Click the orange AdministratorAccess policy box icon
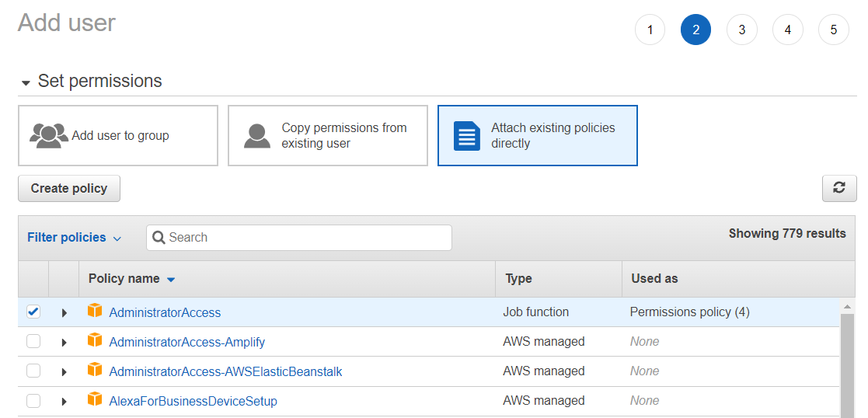The height and width of the screenshot is (418, 868). coord(95,311)
